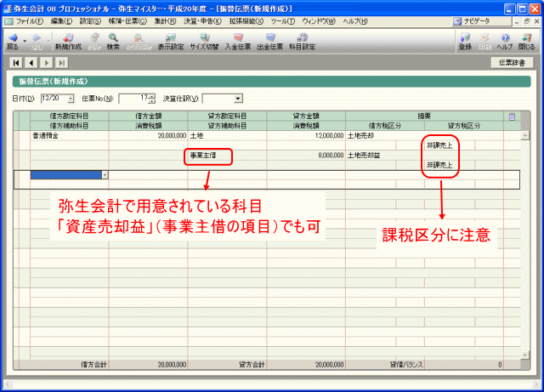Click the application icon in the title bar

8,9
